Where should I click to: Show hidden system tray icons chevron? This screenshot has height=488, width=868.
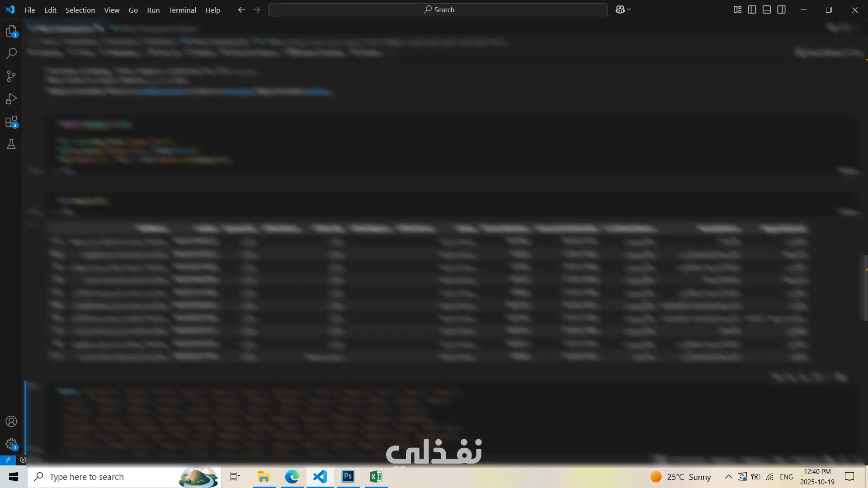tap(728, 477)
